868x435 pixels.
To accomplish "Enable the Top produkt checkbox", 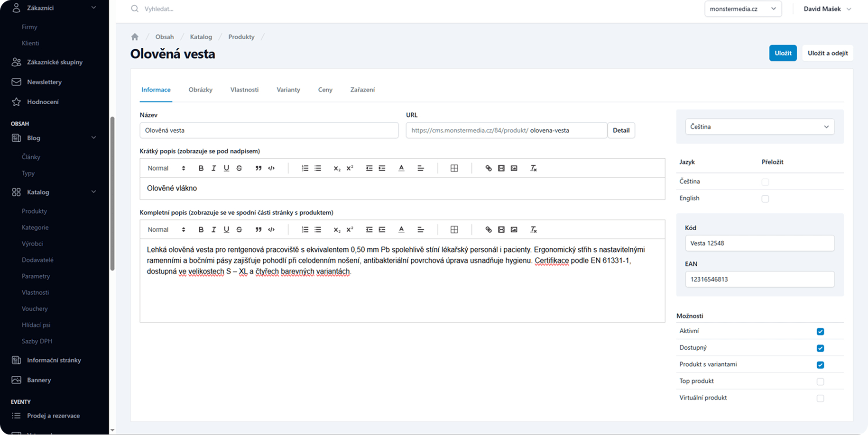I will 820,381.
